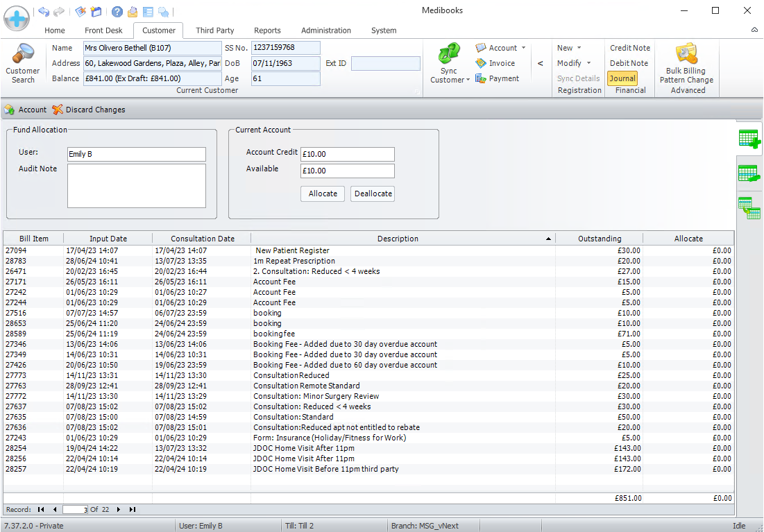Click inside the Audit Note text box
The height and width of the screenshot is (532, 764).
click(137, 186)
